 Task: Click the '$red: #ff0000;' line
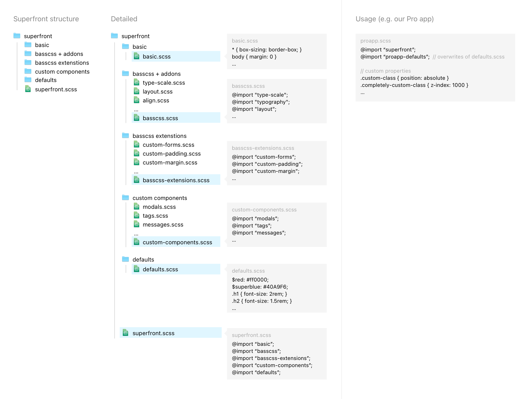pos(250,280)
